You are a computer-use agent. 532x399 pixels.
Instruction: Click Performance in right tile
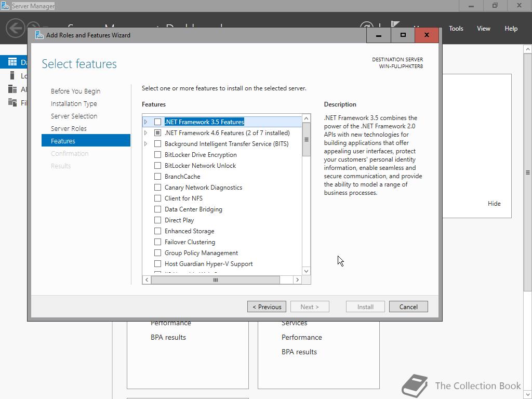(x=302, y=337)
